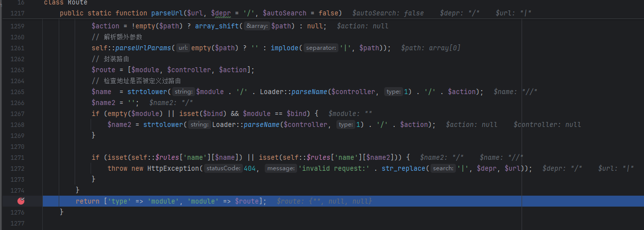Click Loader on line 1268
Screen dimensions: 644x230
click(x=224, y=124)
